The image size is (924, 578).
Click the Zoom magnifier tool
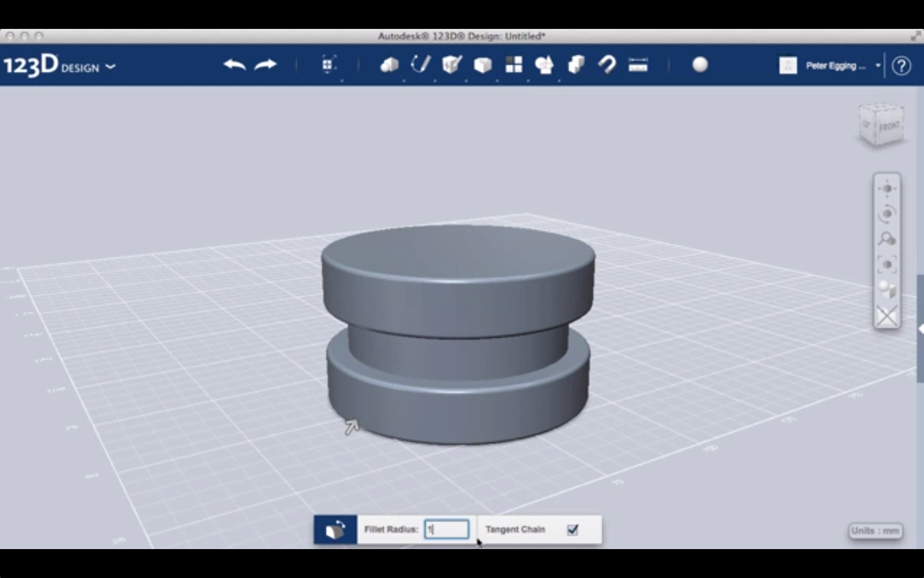tap(887, 239)
